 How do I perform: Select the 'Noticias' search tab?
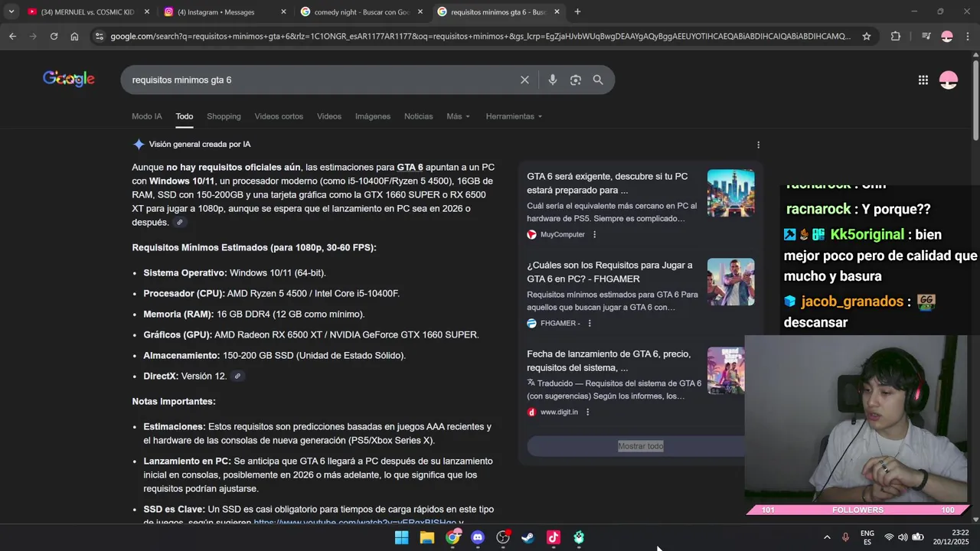tap(419, 116)
